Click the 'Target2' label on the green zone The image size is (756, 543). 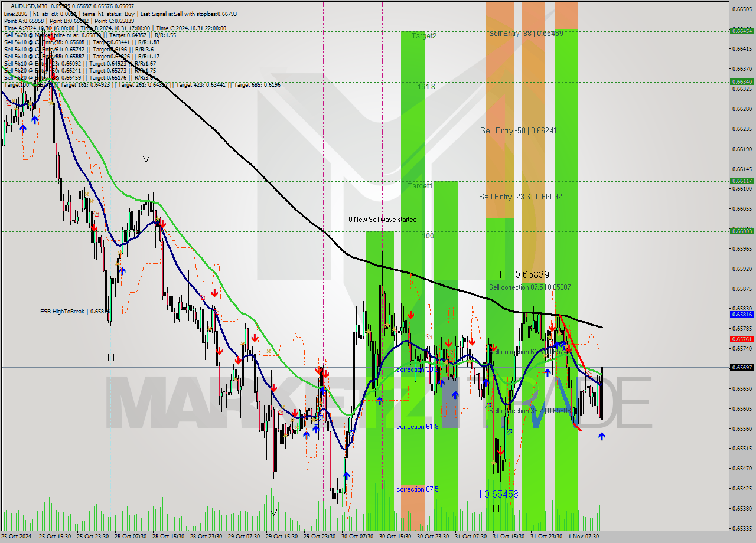pos(424,35)
